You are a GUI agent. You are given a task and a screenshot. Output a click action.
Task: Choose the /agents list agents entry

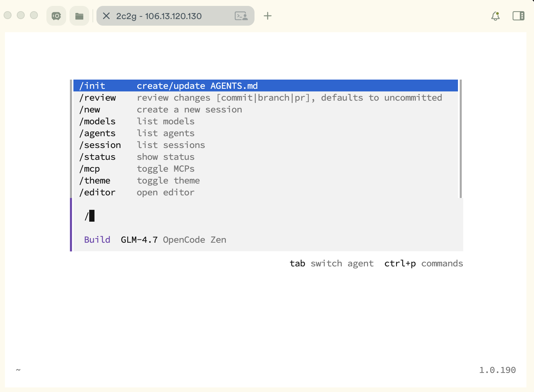pyautogui.click(x=97, y=133)
